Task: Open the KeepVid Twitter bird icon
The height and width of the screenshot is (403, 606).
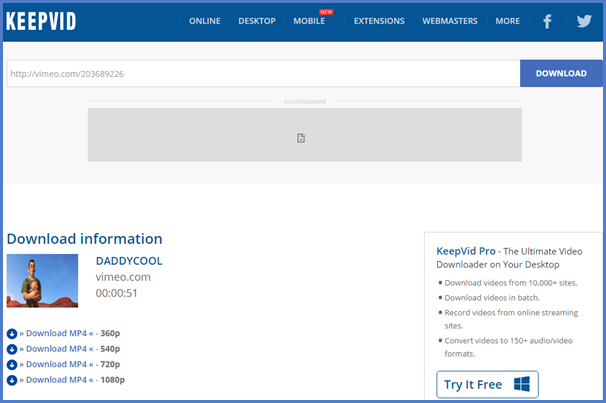Action: tap(584, 21)
